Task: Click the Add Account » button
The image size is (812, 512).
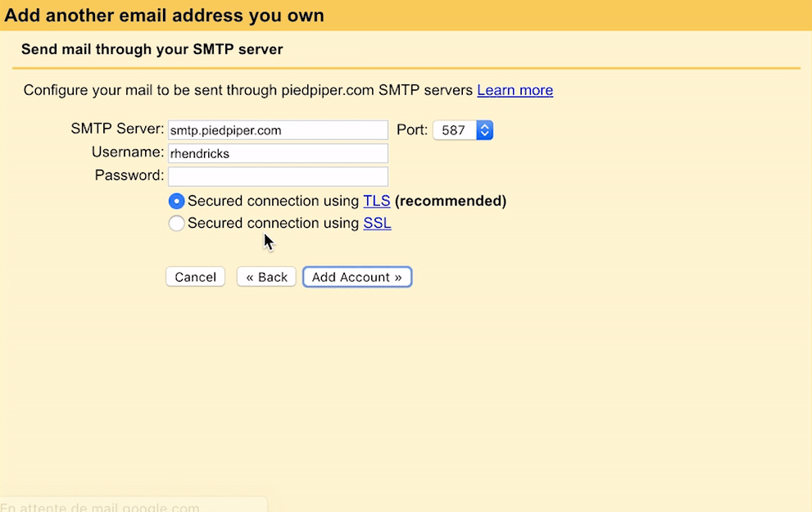Action: (357, 277)
